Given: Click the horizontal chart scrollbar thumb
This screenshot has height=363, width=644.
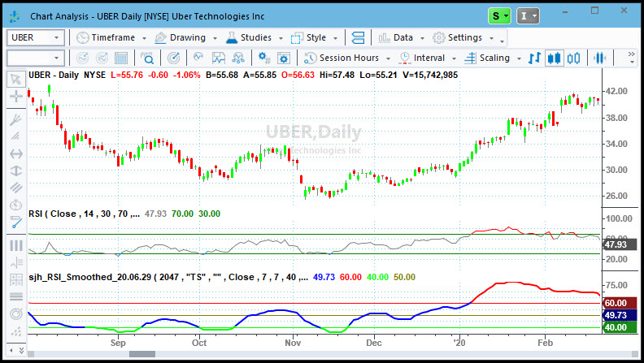Looking at the screenshot, I should [x=142, y=354].
